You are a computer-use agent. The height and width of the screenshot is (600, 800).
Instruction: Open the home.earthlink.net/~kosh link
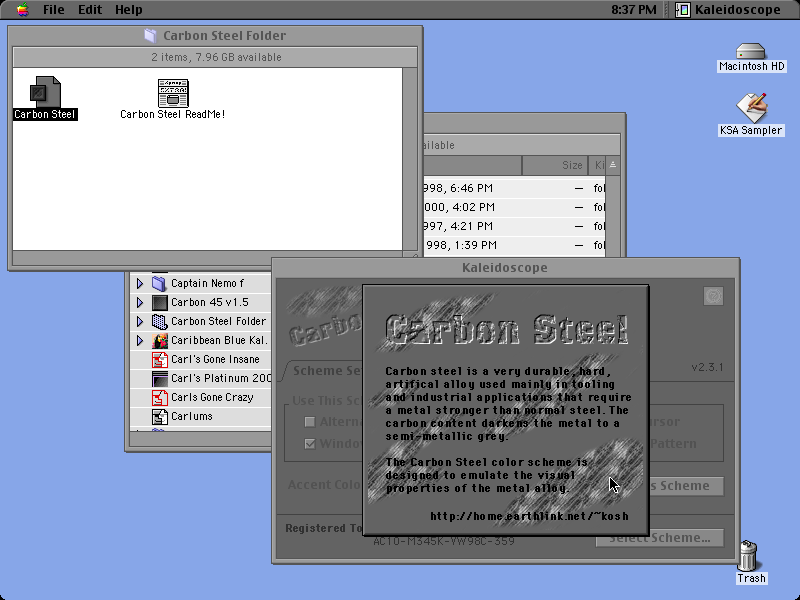tap(529, 516)
